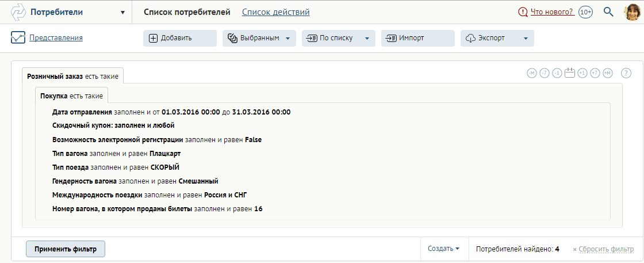Shift dates forward one day with +1 icon
644x263 pixels.
point(582,73)
